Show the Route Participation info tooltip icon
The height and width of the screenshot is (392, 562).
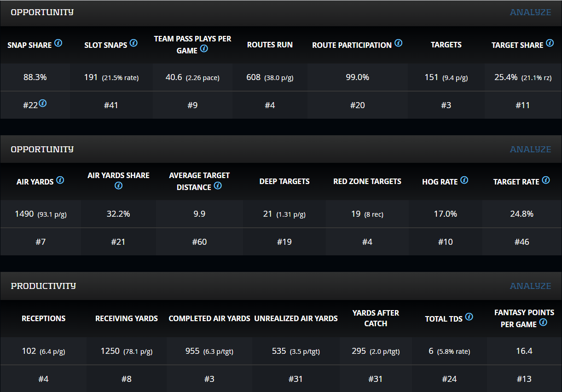point(398,43)
